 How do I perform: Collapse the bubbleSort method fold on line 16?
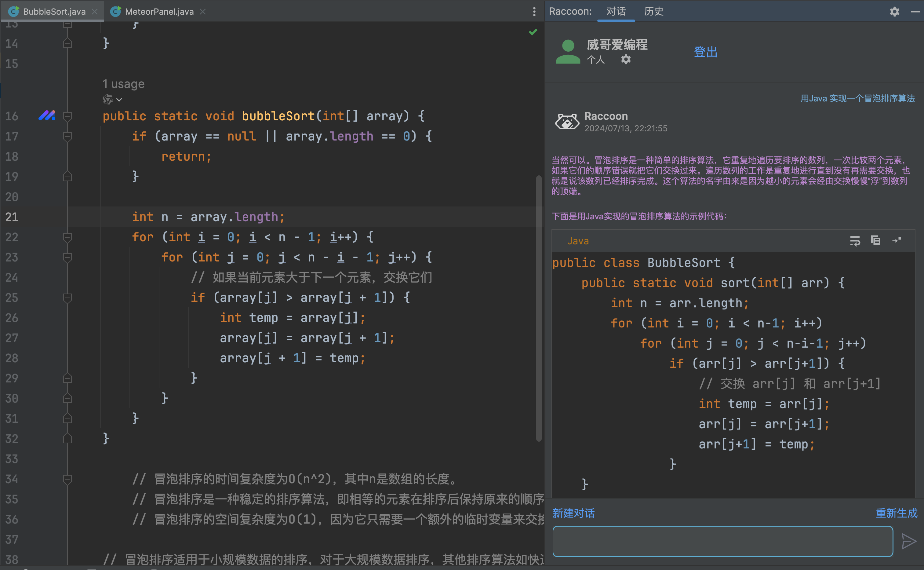click(67, 116)
